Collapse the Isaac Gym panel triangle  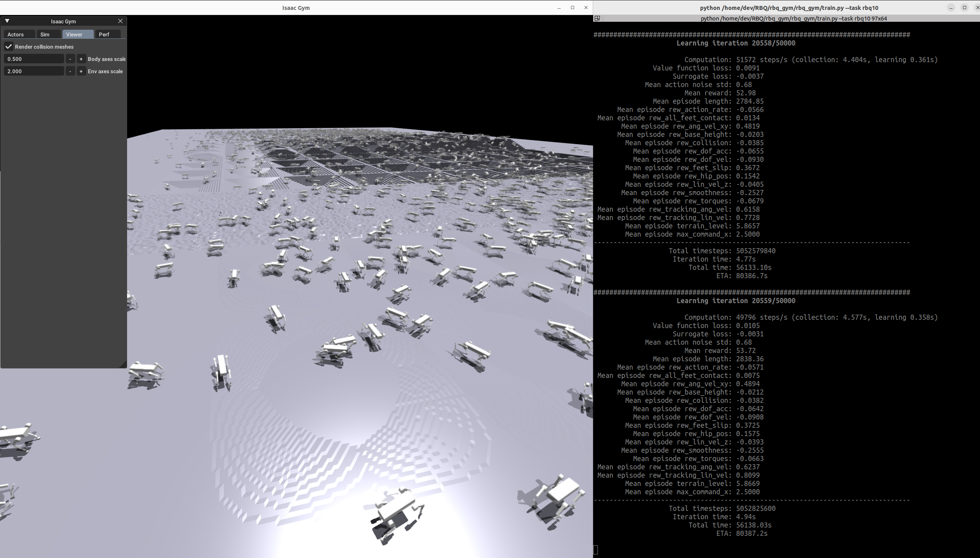point(7,21)
